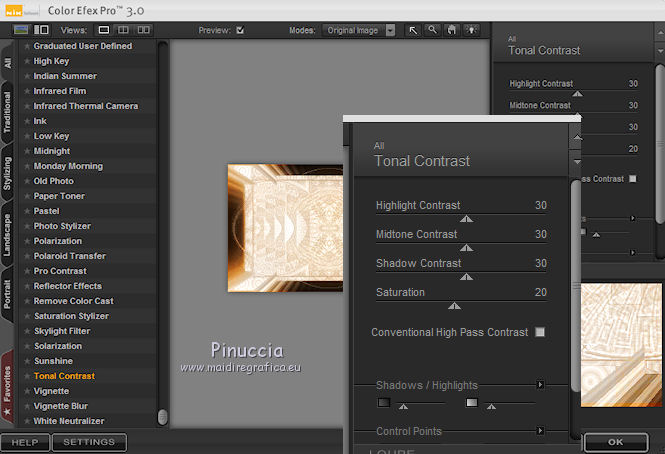Image resolution: width=665 pixels, height=454 pixels.
Task: Click the favorite star beside High Key
Action: pos(27,61)
